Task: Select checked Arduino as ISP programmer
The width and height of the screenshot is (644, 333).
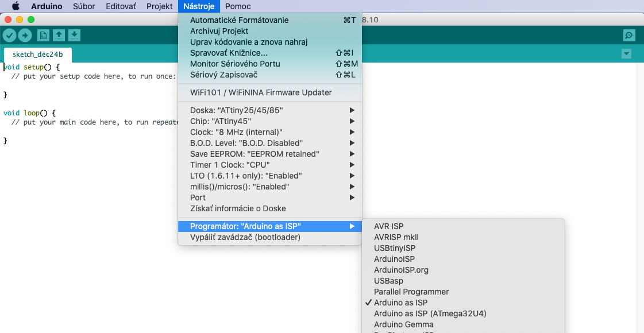Action: (x=400, y=303)
